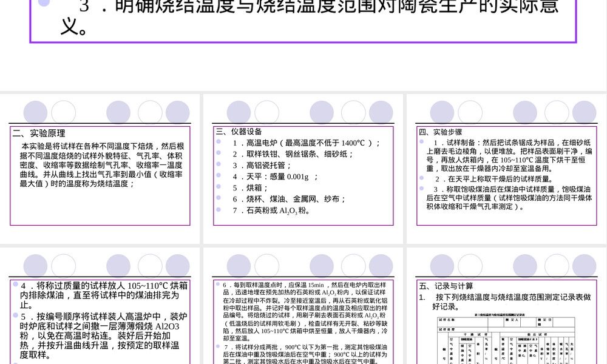
Task: Click step text 5．按编号顺序将试样装人高温炉中
Action: pos(104,335)
